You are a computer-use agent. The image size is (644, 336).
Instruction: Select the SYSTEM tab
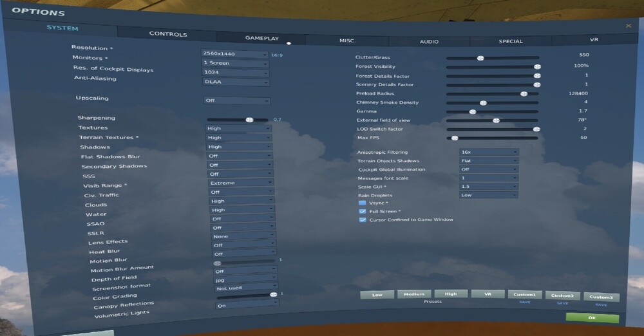click(x=62, y=28)
